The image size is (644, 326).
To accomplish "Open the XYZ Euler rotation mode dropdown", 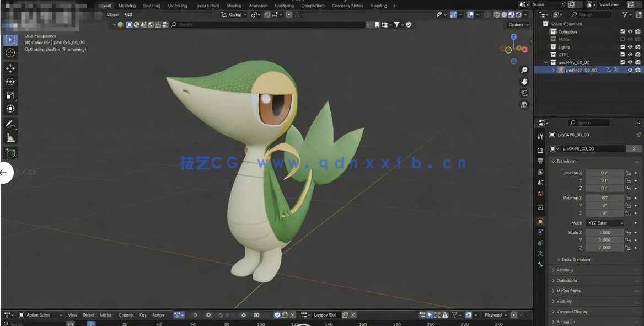I will click(x=604, y=223).
